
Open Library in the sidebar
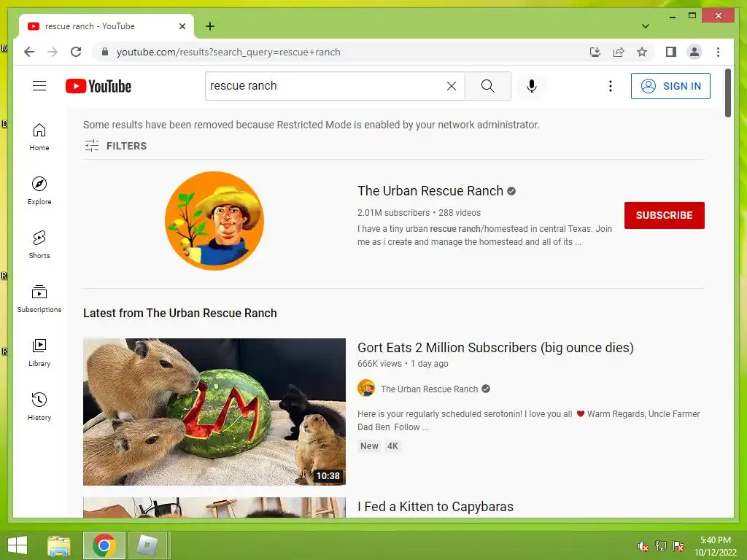click(x=39, y=352)
